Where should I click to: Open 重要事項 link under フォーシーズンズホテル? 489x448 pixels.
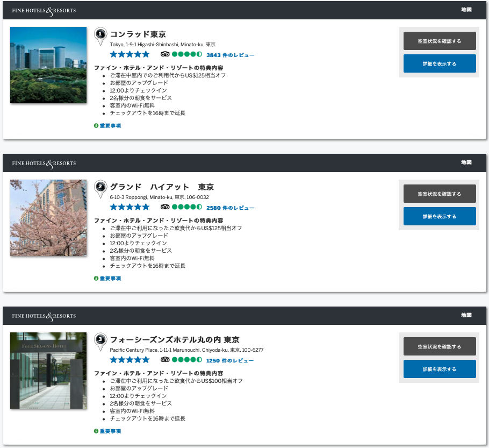point(110,431)
